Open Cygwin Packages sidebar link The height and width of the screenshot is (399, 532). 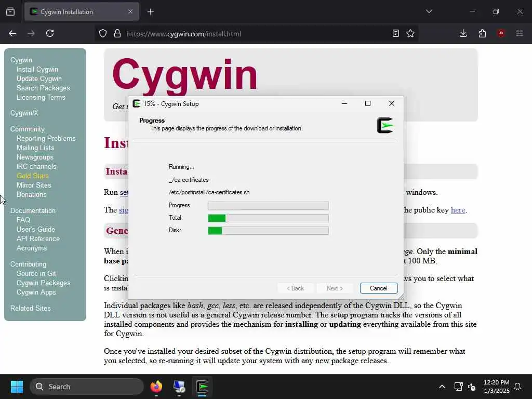point(44,283)
